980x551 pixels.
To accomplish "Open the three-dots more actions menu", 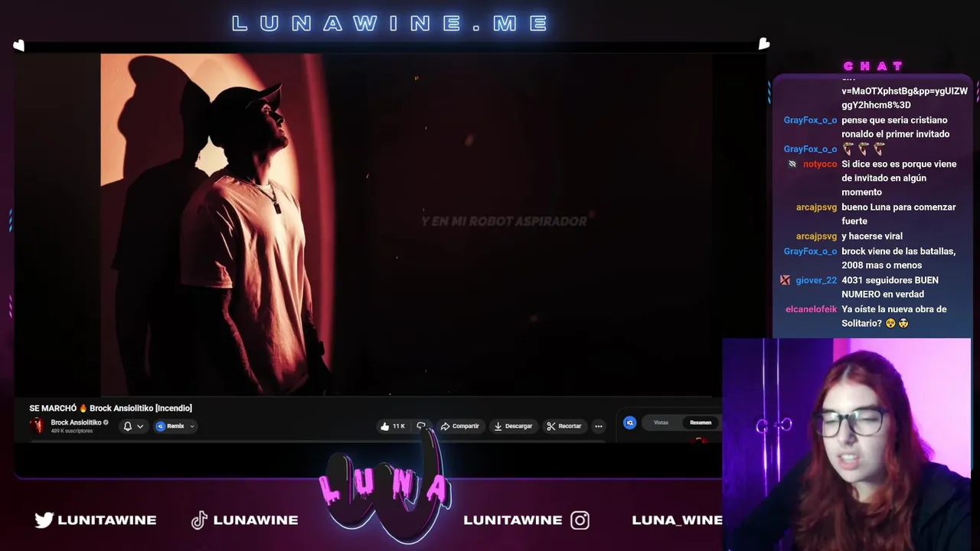I will (x=599, y=426).
